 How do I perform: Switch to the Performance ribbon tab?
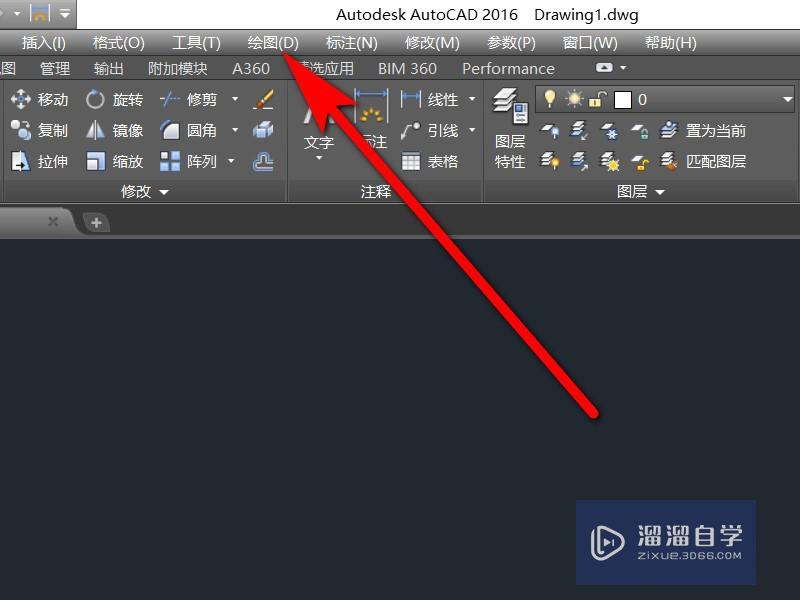click(x=508, y=68)
